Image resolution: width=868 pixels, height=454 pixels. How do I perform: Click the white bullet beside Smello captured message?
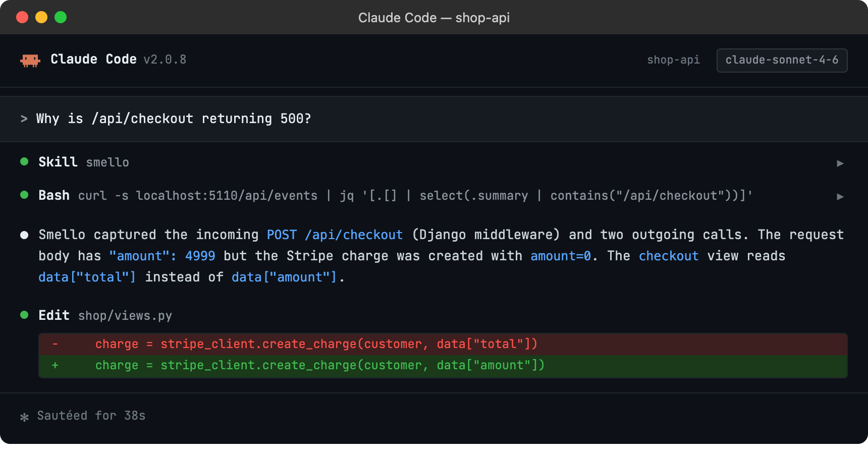[24, 235]
